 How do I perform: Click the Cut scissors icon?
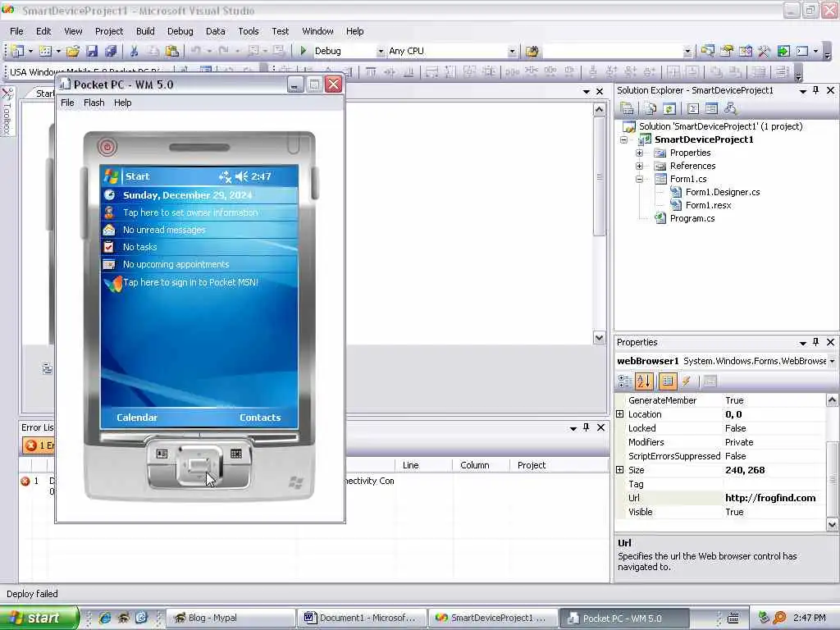(x=134, y=51)
